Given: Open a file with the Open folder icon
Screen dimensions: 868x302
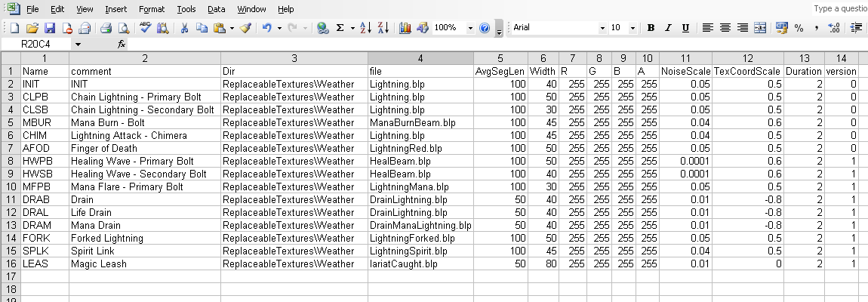Looking at the screenshot, I should coord(32,28).
